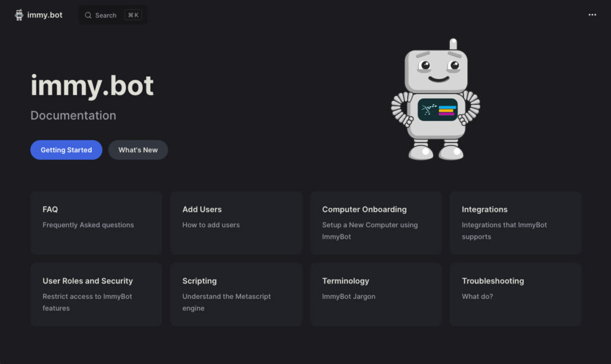Open the Add Users guide

[236, 223]
